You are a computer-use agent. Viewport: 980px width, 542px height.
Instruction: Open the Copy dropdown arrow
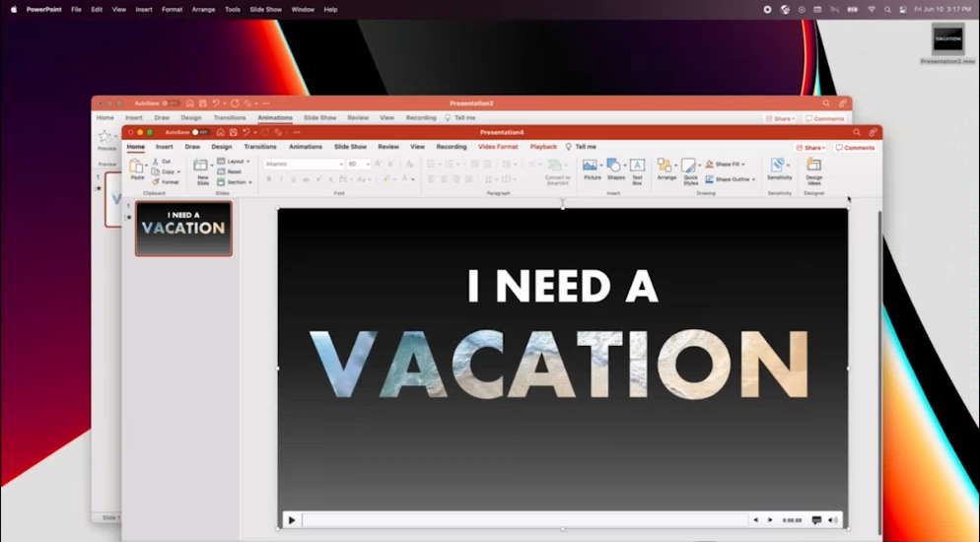pos(178,171)
